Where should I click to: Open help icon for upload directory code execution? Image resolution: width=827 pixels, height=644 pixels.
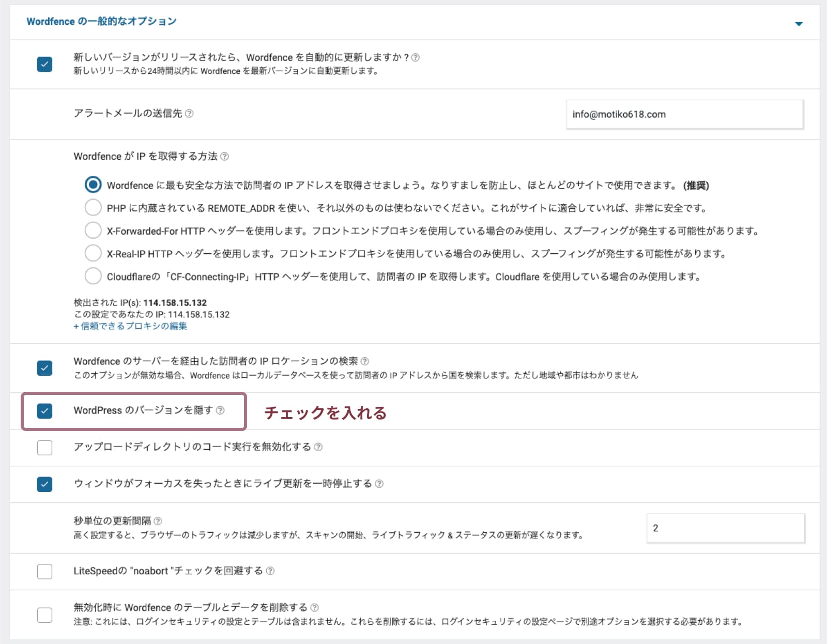point(318,447)
